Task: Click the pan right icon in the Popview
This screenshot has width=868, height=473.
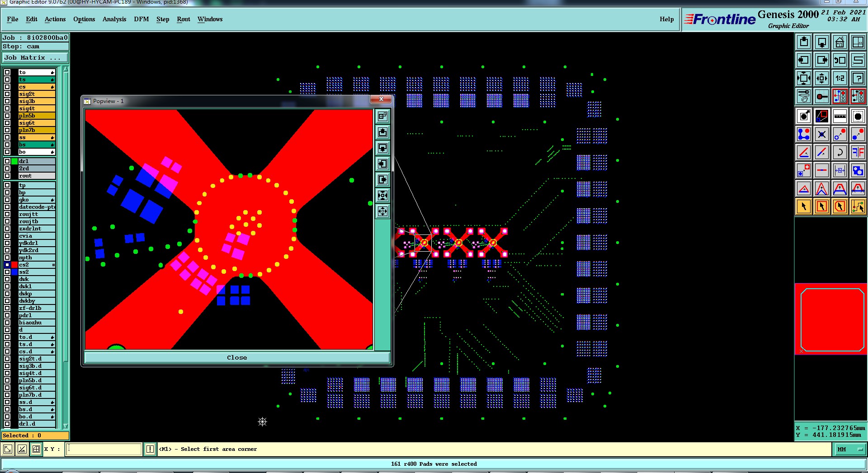Action: (x=382, y=179)
